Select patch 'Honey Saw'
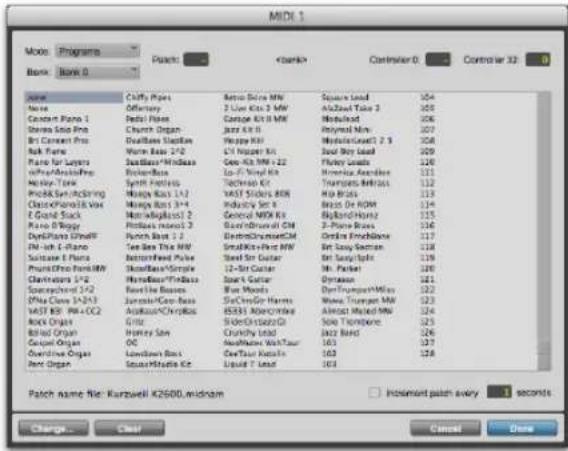568x451 pixels. coord(148,333)
